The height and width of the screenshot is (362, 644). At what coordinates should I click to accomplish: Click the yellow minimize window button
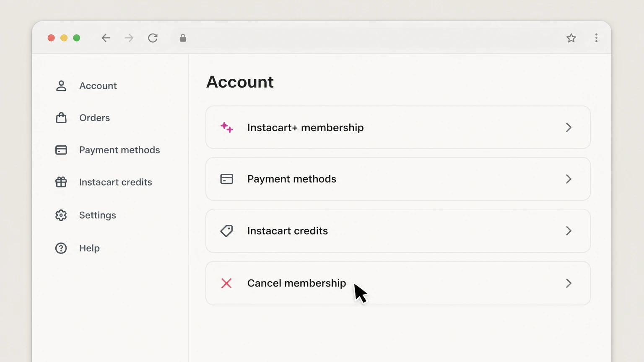[64, 38]
